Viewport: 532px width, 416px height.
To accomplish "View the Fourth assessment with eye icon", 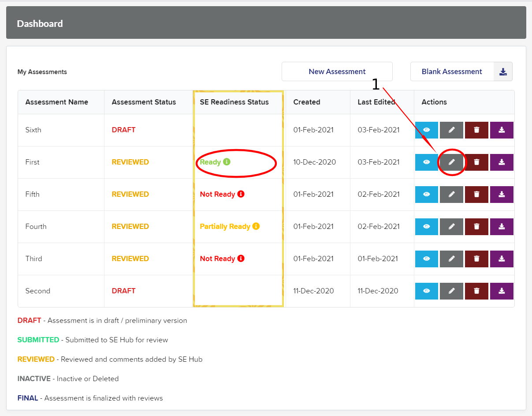I will (427, 227).
